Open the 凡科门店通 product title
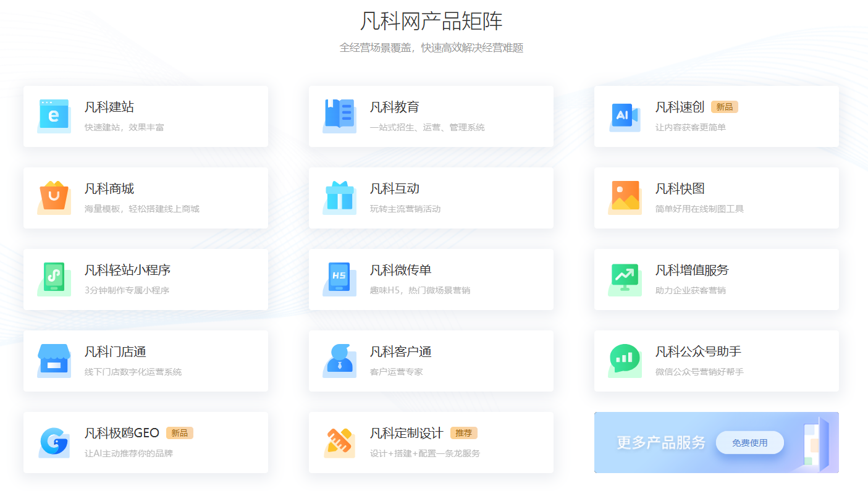This screenshot has width=868, height=491. coord(116,351)
